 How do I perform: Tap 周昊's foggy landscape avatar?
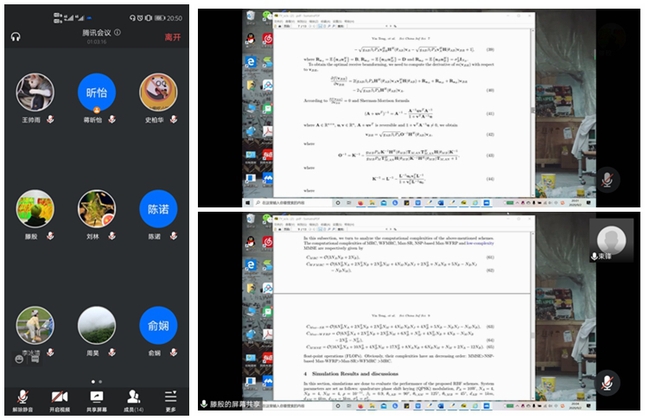pos(96,325)
